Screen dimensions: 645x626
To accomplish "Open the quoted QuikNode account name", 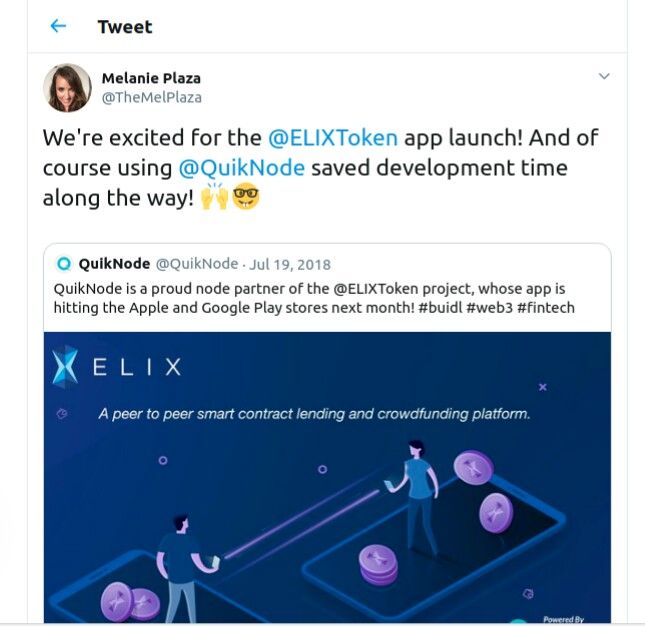I will [x=114, y=264].
